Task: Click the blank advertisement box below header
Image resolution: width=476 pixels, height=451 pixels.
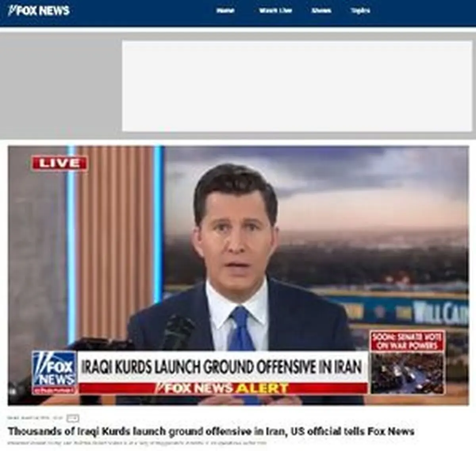Action: (297, 86)
